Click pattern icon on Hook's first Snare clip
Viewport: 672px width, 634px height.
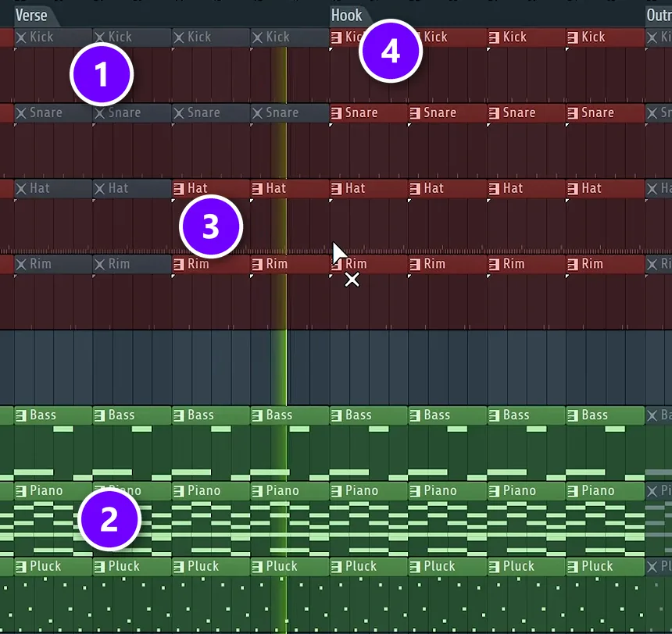tap(337, 113)
